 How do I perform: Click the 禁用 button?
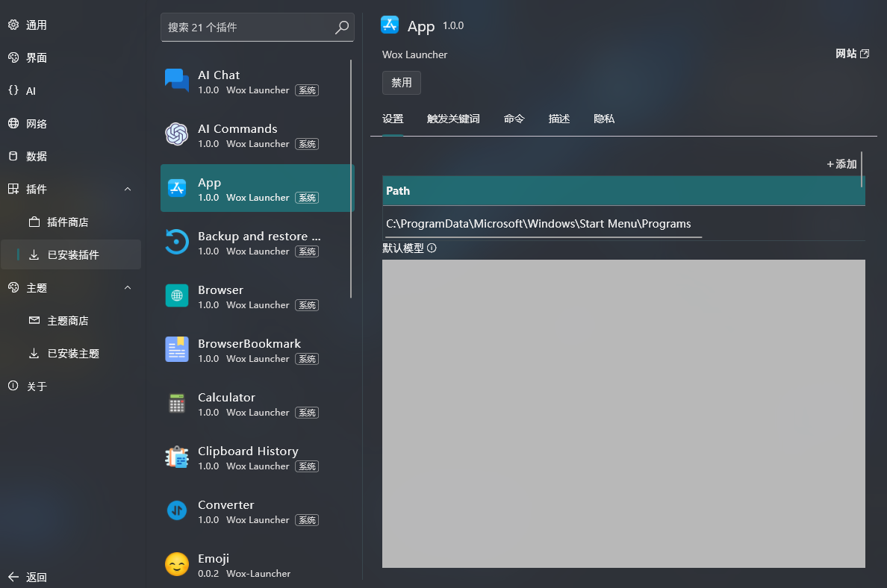click(x=402, y=83)
